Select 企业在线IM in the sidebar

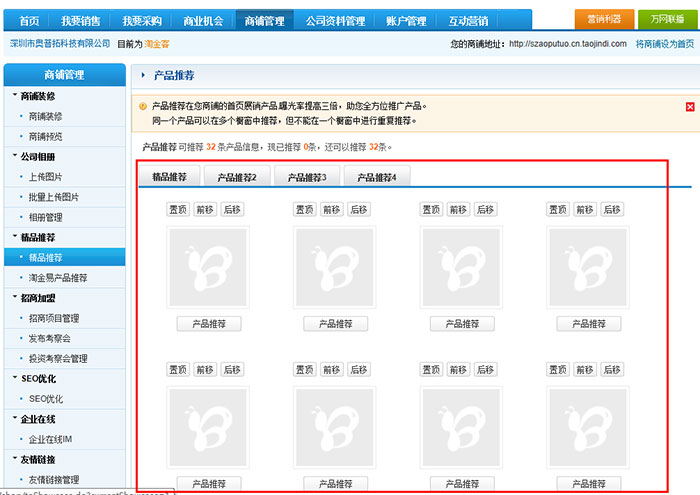(x=50, y=439)
